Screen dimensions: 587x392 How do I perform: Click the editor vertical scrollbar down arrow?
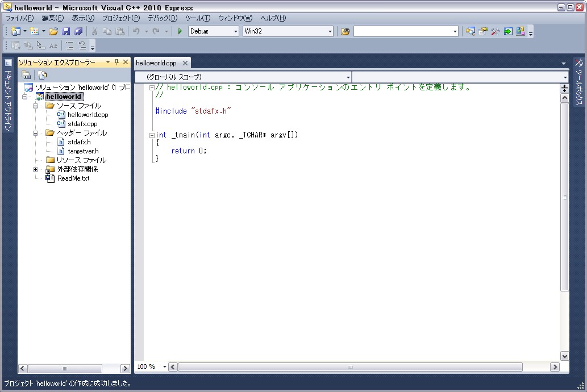click(x=564, y=356)
